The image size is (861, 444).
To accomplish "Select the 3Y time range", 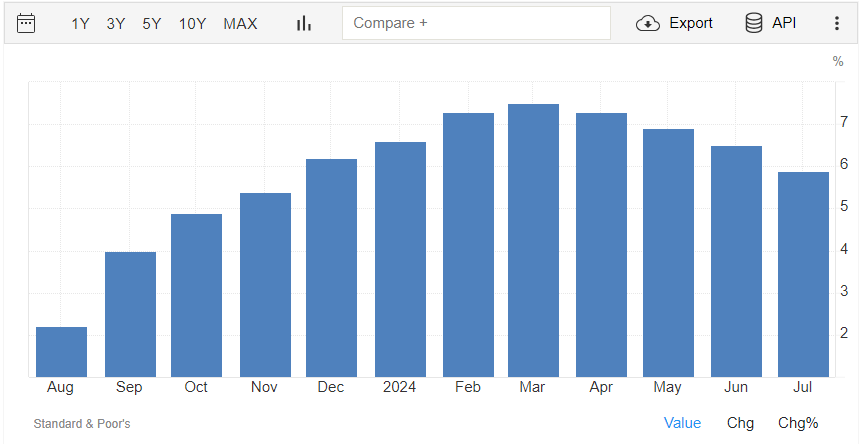I will (116, 24).
